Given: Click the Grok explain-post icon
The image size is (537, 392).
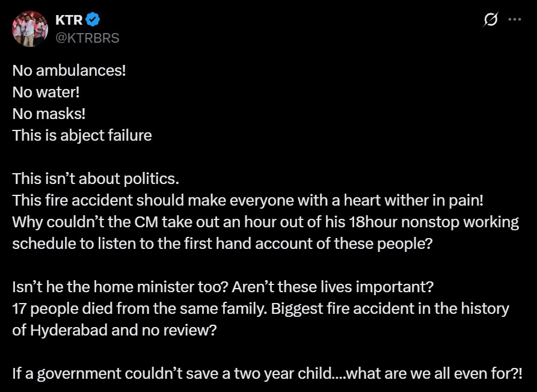Looking at the screenshot, I should pos(491,20).
